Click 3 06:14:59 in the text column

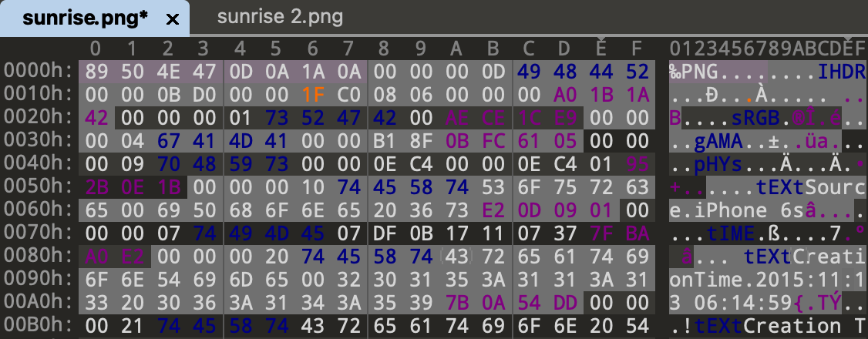click(x=731, y=304)
